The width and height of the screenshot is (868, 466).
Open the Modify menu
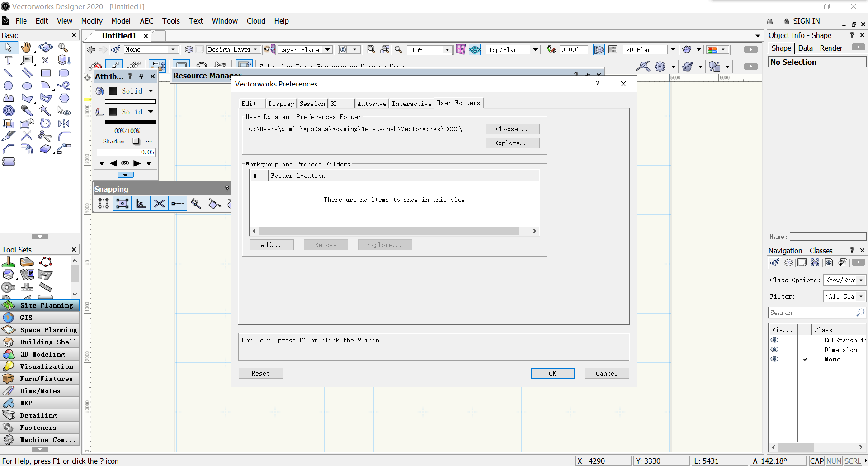(x=92, y=21)
